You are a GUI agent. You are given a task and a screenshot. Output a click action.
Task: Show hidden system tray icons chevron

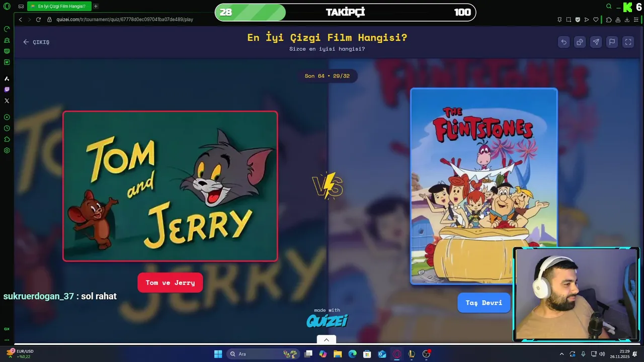561,354
